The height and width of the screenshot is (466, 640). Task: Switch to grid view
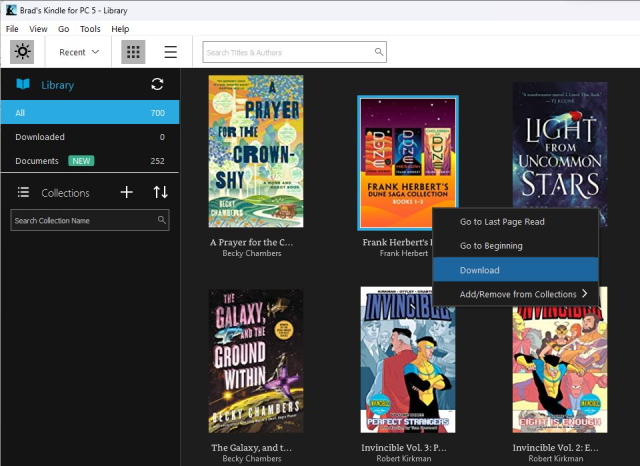(132, 52)
